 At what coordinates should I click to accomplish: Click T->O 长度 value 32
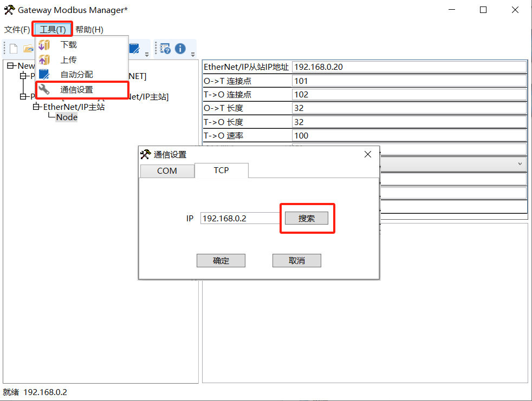409,122
